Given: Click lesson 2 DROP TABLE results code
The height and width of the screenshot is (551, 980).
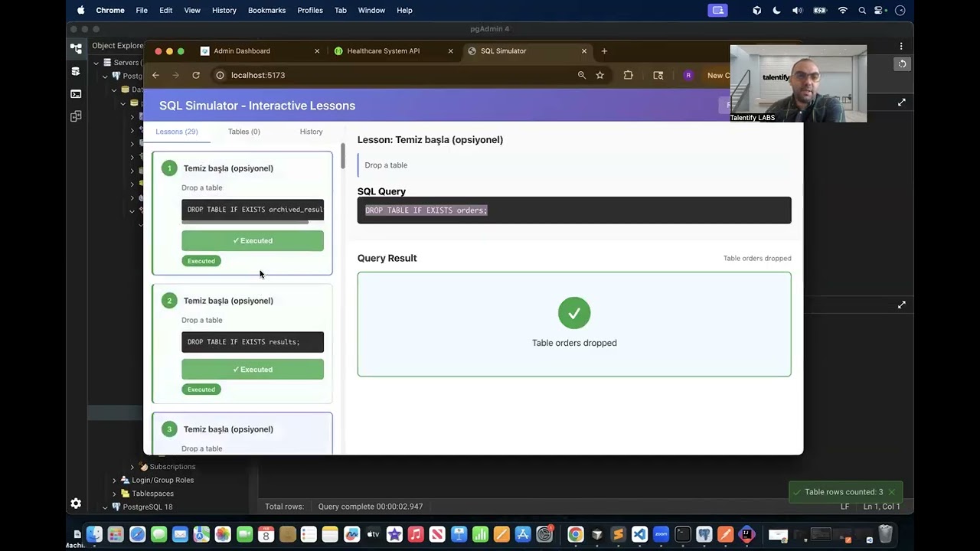Looking at the screenshot, I should coord(253,342).
